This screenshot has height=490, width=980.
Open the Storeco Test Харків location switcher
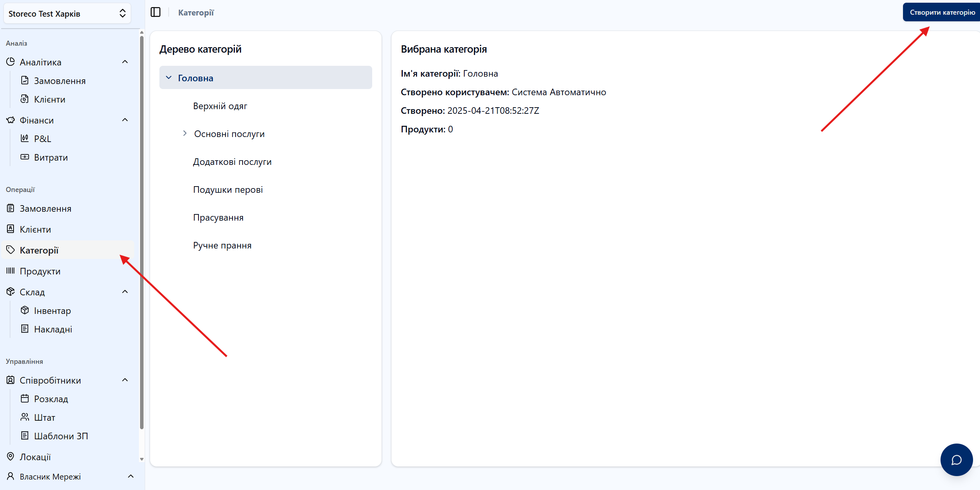(67, 14)
